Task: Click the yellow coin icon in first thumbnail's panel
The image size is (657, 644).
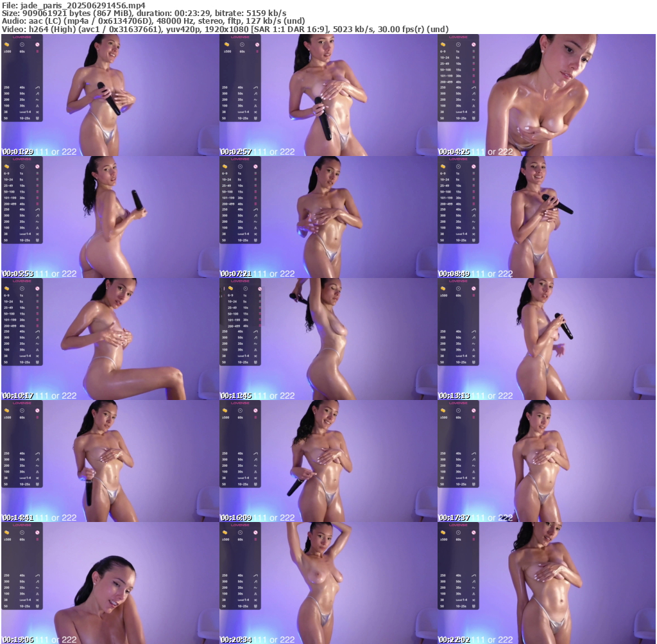Action: 6,44
